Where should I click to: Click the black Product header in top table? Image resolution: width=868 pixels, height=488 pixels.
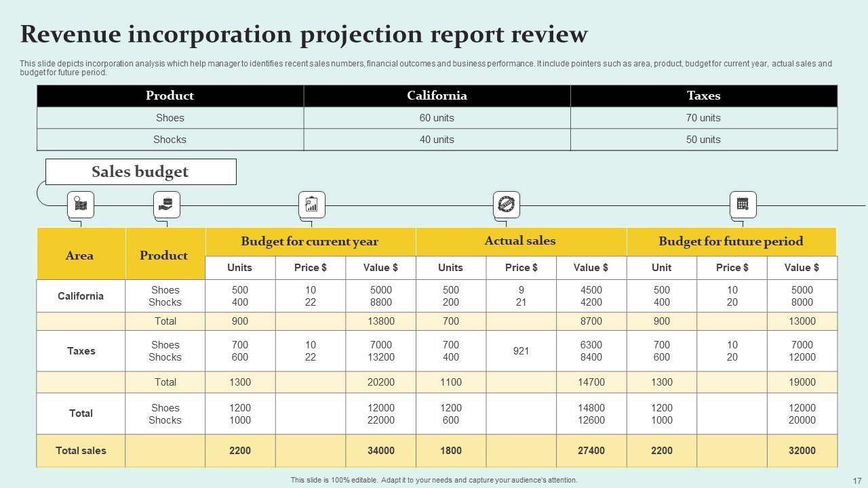pos(170,96)
